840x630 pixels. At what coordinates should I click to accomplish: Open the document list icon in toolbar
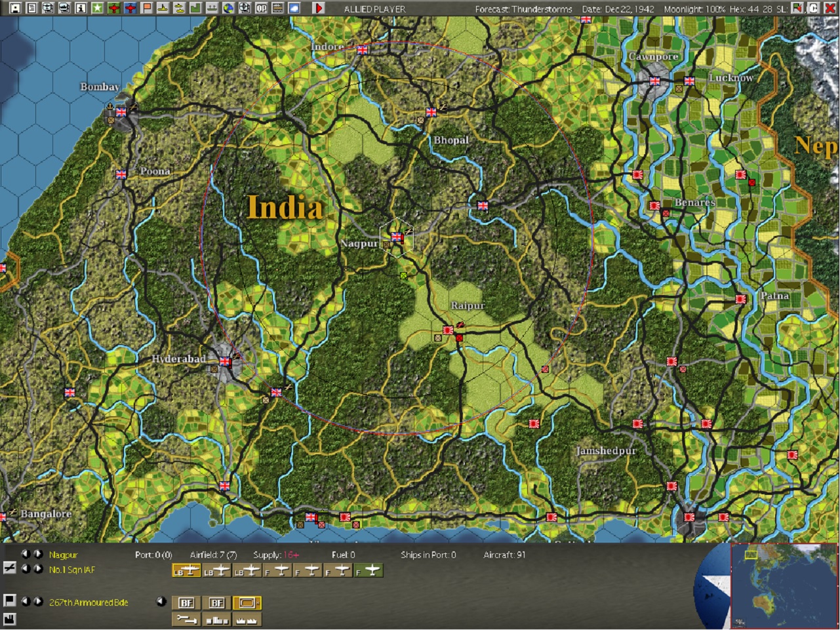coord(31,8)
